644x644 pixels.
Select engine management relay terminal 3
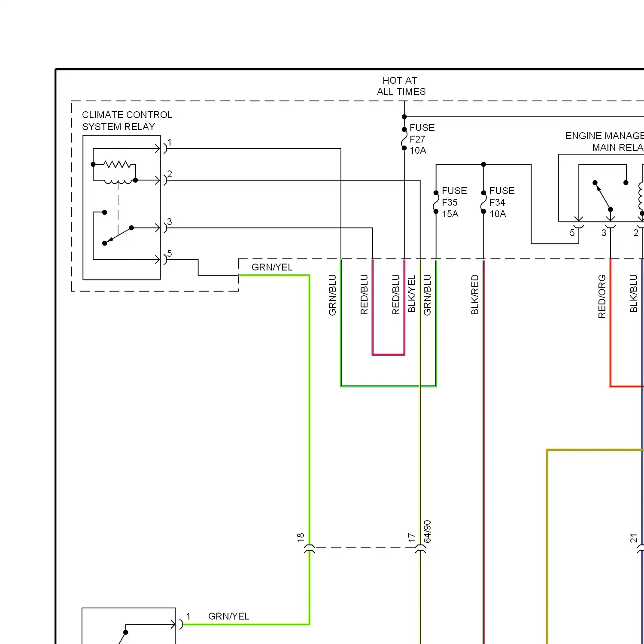(604, 233)
